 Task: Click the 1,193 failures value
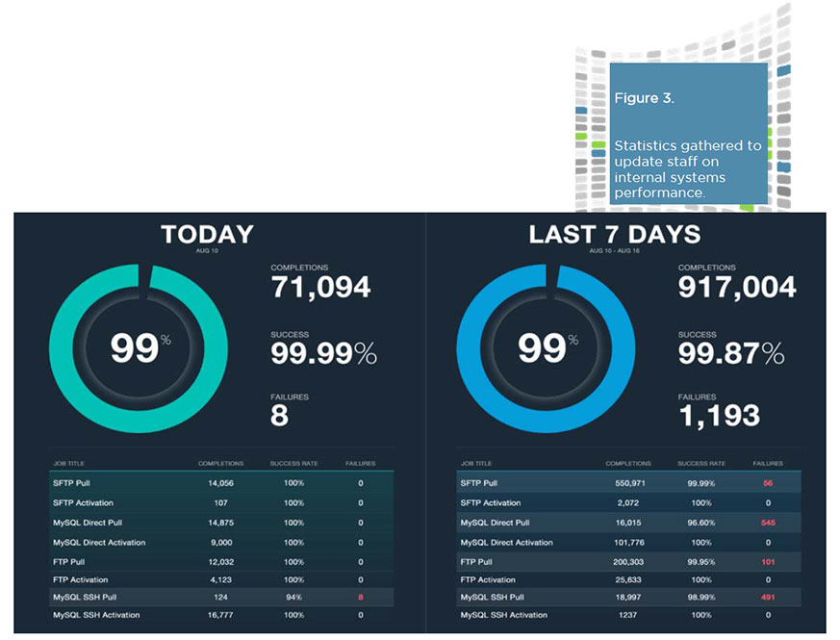point(720,416)
